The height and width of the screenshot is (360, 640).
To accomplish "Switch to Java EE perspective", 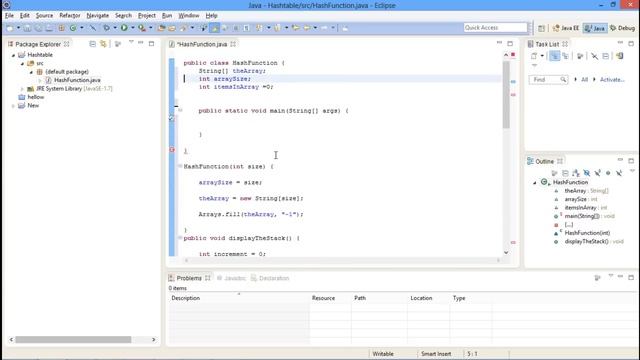I will click(566, 28).
